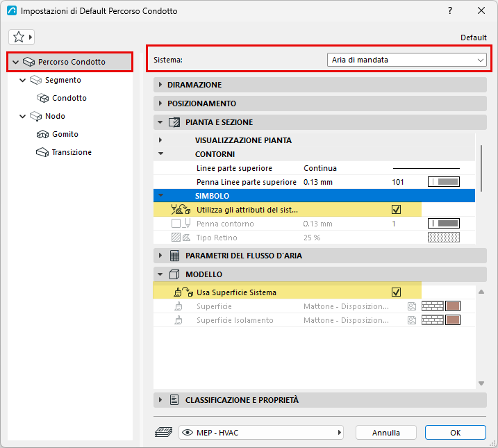The image size is (498, 448).
Task: Collapse the PIANTA E SEZIONE panel
Action: click(x=160, y=122)
